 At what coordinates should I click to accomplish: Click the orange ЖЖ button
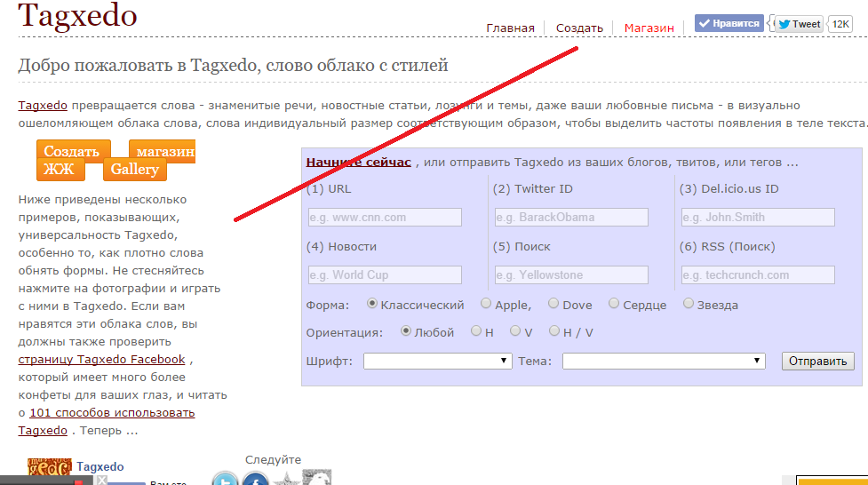(61, 170)
